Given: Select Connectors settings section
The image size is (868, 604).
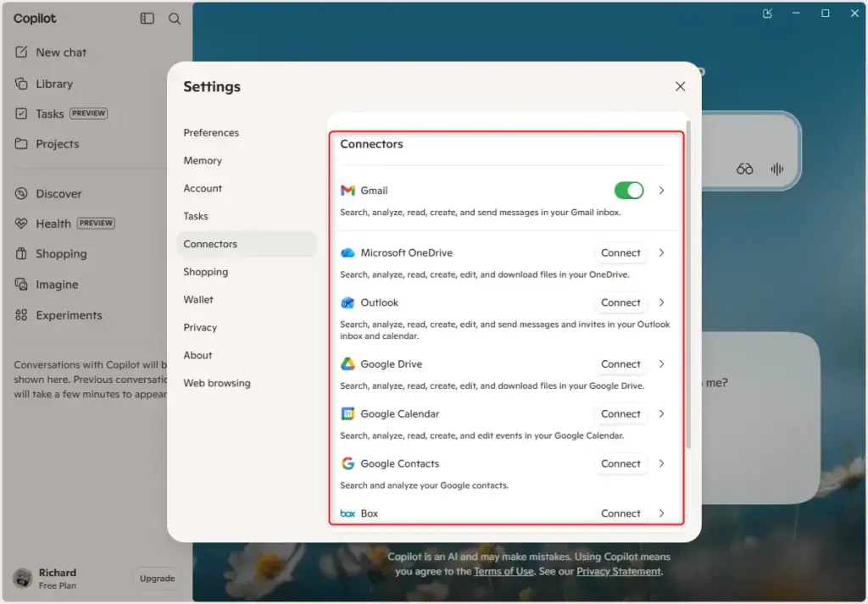Looking at the screenshot, I should click(247, 244).
